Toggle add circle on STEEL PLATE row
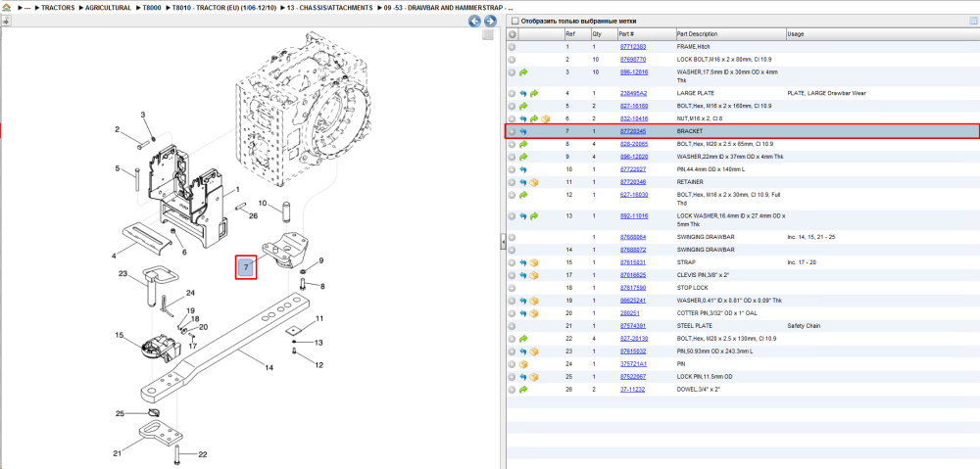The width and height of the screenshot is (980, 469). [512, 326]
